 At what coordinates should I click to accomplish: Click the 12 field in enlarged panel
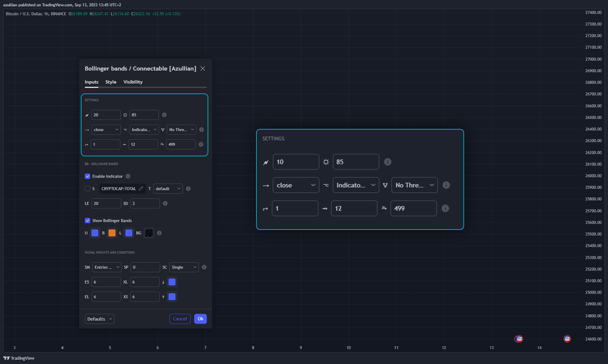354,208
